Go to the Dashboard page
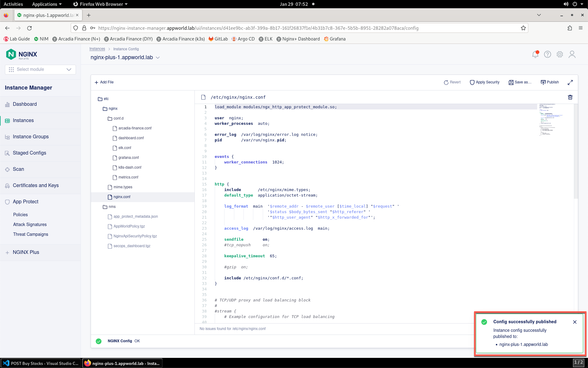 coord(25,104)
